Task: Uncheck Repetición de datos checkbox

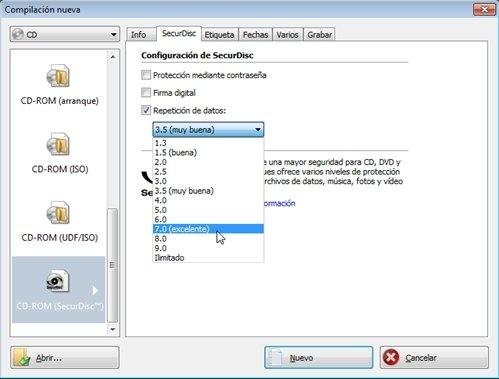Action: click(x=146, y=110)
